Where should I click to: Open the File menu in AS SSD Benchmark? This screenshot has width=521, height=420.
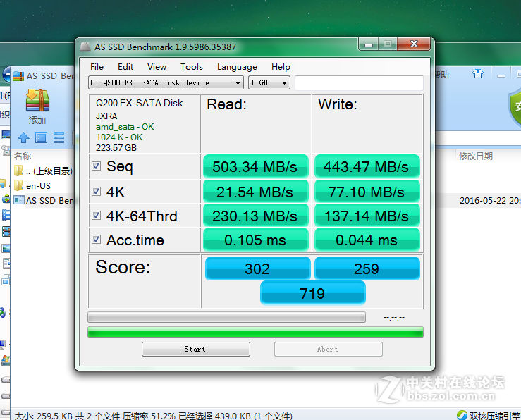coord(97,67)
